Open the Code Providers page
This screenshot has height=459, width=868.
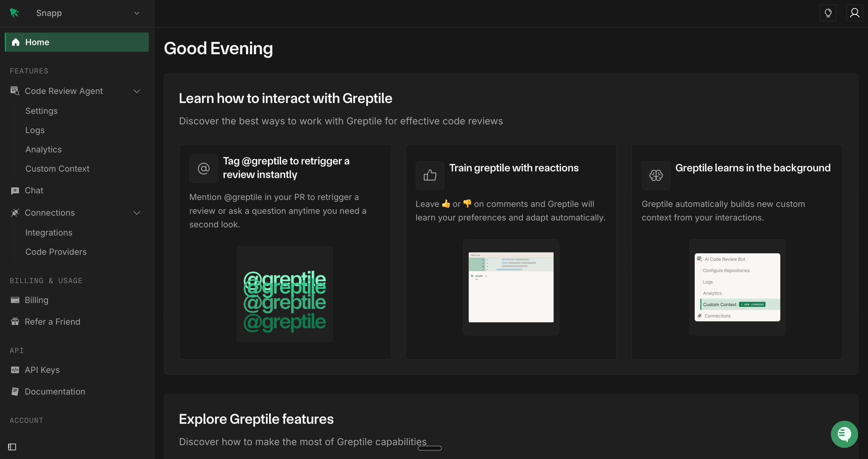pos(56,251)
